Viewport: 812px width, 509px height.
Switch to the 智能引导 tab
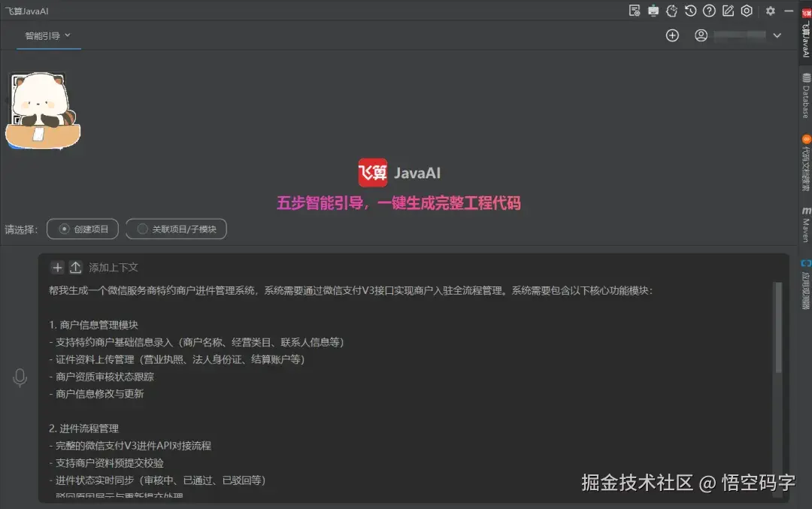click(x=41, y=35)
